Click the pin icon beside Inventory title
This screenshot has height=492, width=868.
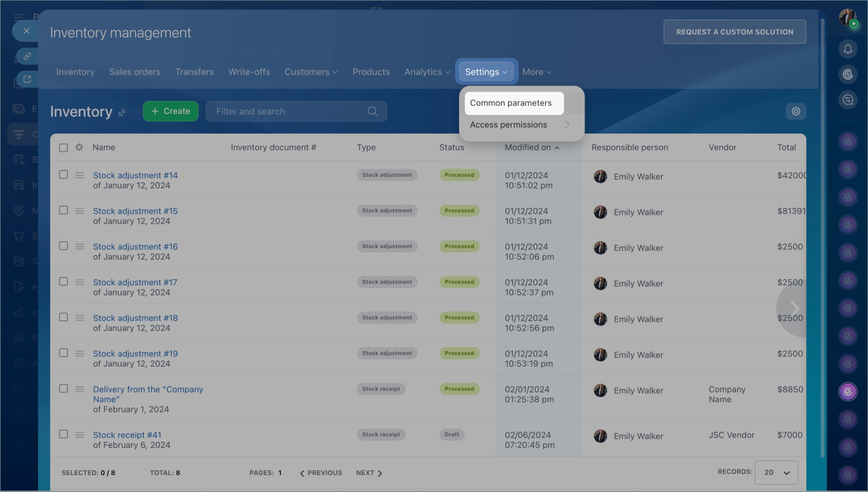[x=122, y=113]
